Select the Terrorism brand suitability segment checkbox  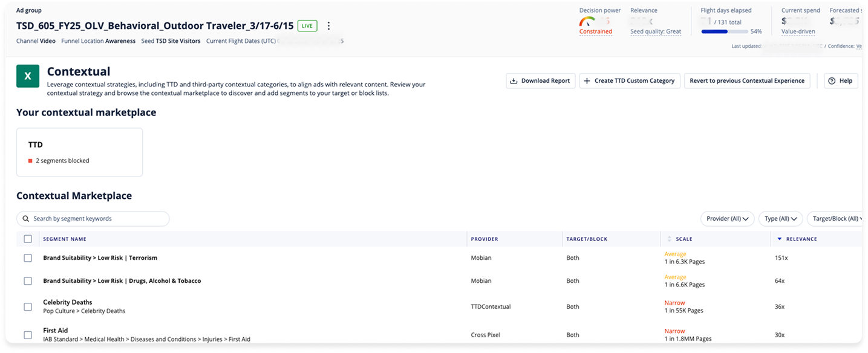pos(27,257)
